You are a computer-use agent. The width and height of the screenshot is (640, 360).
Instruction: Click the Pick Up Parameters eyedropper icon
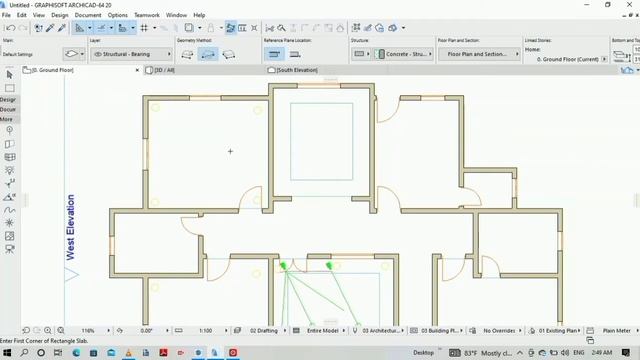(x=50, y=28)
